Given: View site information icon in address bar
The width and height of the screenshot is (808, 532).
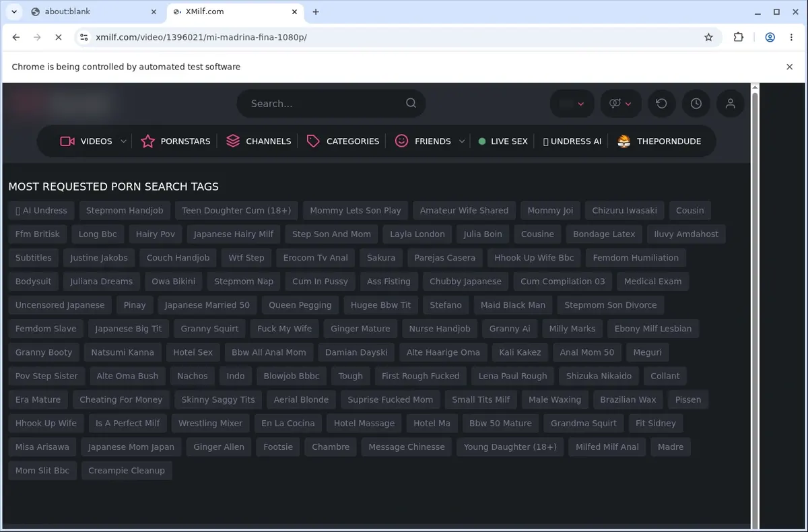Looking at the screenshot, I should coord(83,38).
